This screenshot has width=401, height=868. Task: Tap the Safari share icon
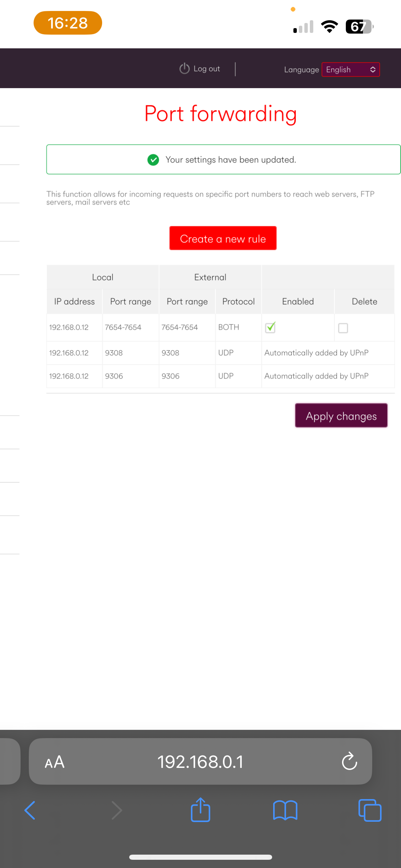200,810
